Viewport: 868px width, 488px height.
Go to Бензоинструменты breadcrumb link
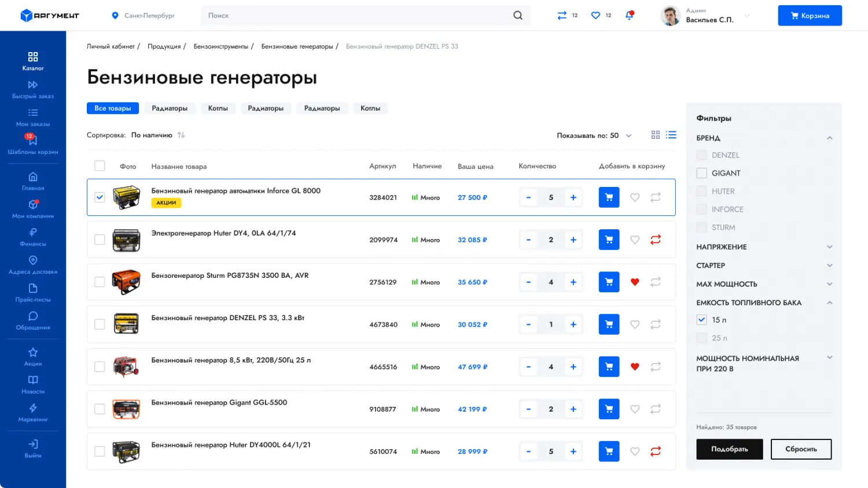pyautogui.click(x=220, y=46)
